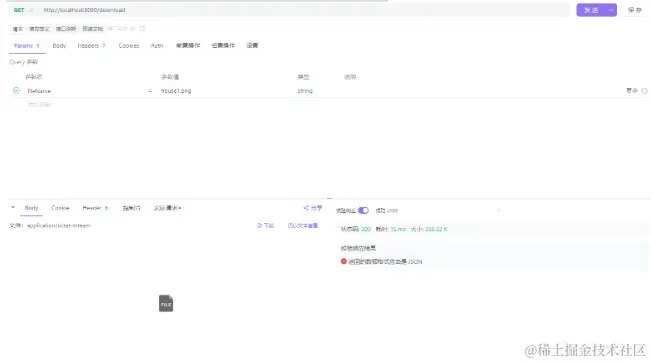Screen dimensions: 651x363
Task: Click the house1.png parameter value
Action: click(176, 91)
